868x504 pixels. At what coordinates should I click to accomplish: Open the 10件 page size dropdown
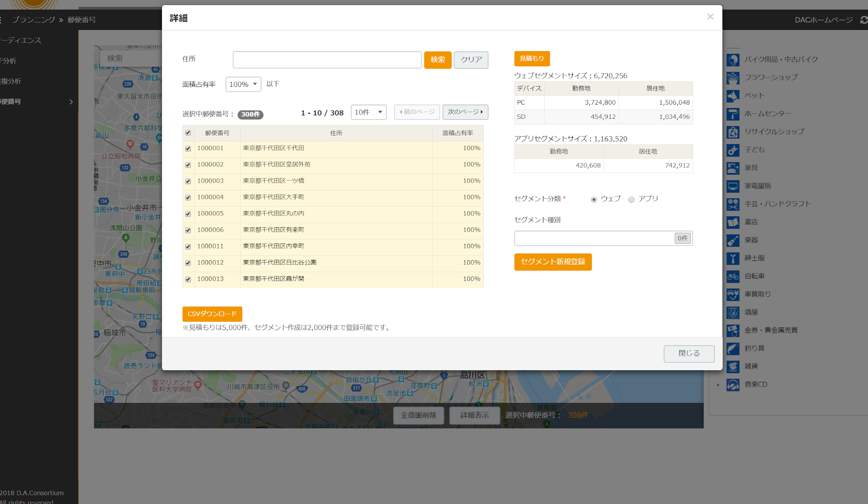point(368,112)
